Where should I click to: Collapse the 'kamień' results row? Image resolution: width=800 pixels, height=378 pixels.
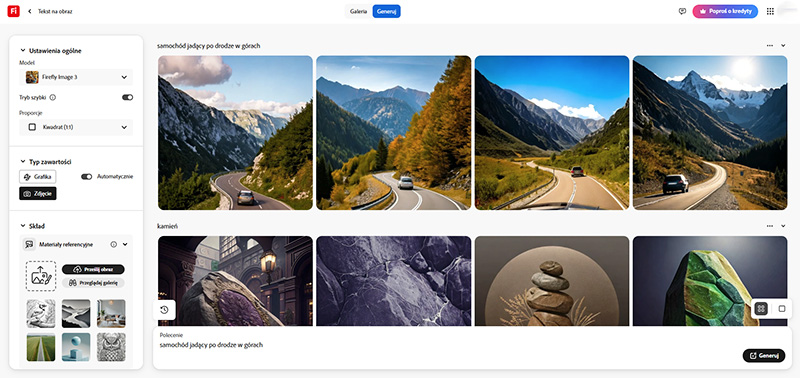783,226
